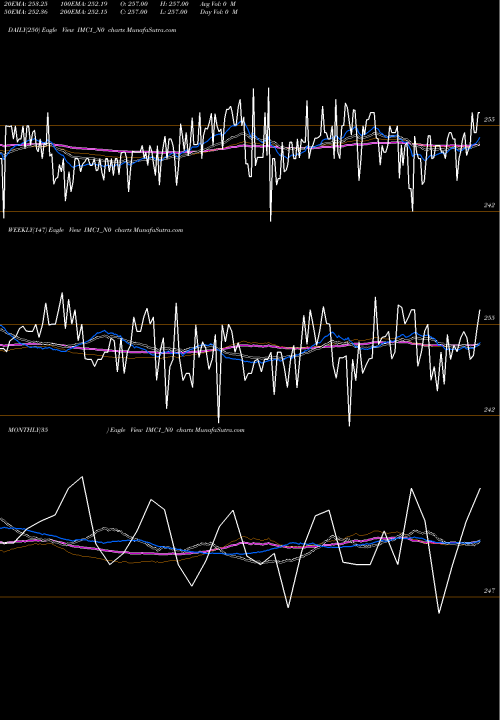Click the 50EMA value in the header

coord(25,12)
